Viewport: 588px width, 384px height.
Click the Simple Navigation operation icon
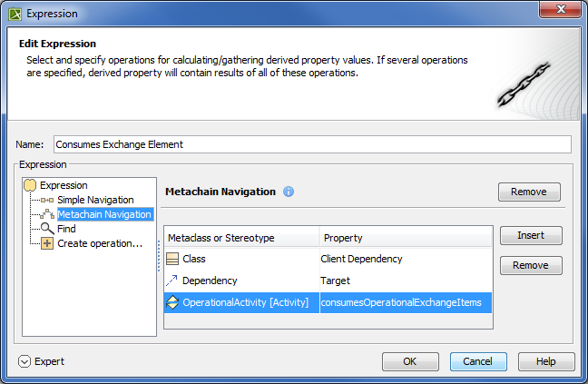point(47,200)
